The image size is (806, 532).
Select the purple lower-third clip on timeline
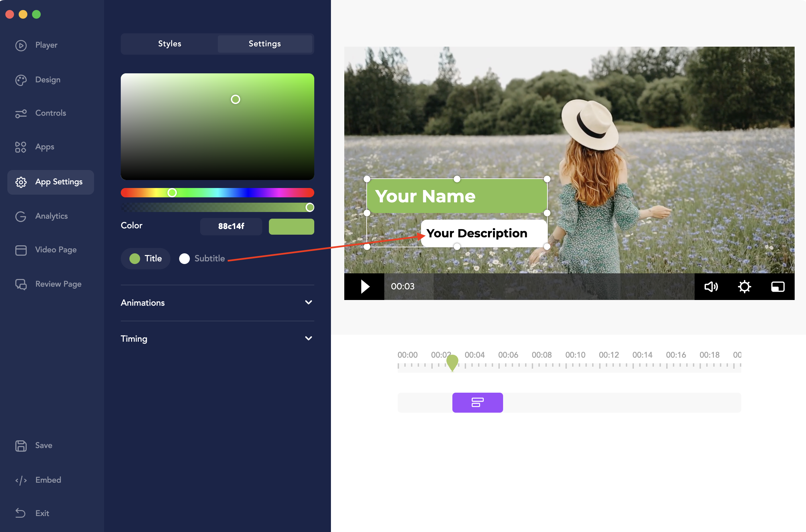pos(477,403)
